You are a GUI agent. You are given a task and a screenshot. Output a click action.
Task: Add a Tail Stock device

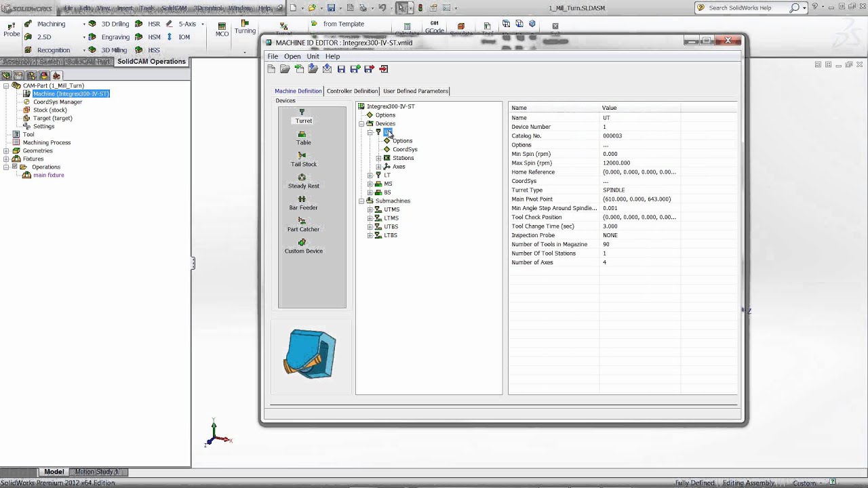pos(303,160)
